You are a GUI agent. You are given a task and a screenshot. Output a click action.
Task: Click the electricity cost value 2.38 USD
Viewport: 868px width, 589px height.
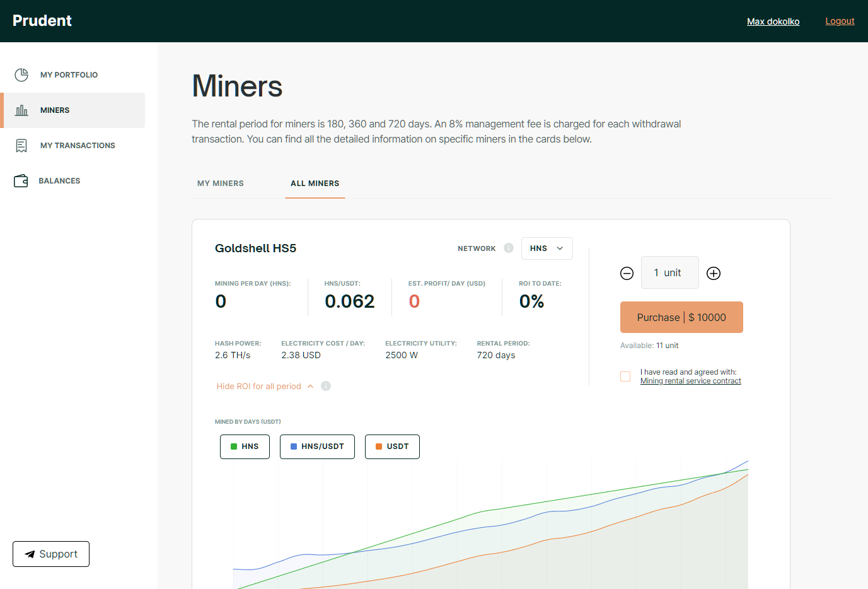pos(301,355)
